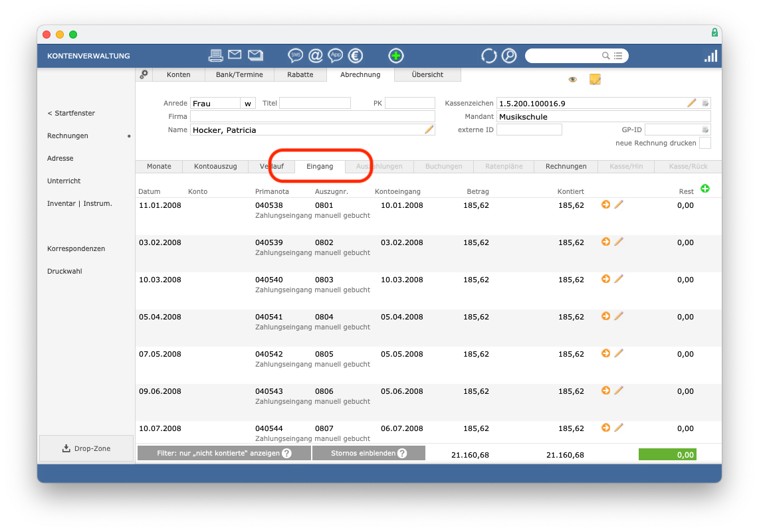Viewport: 759px width, 532px height.
Task: Click edit pencil for row 05.04.2008
Action: [619, 316]
